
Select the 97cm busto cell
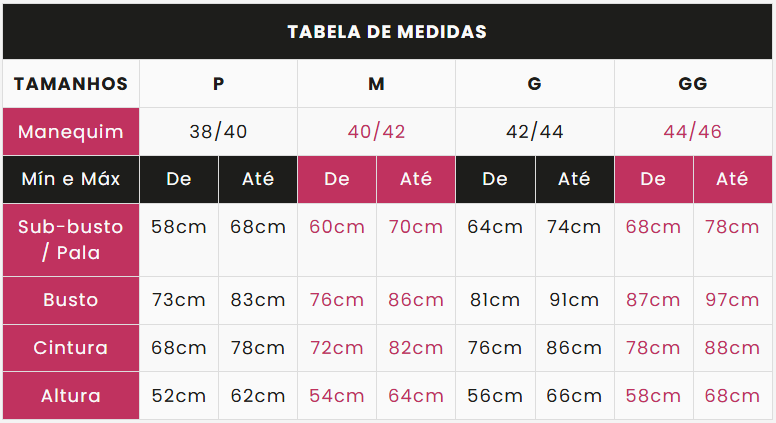pos(732,300)
